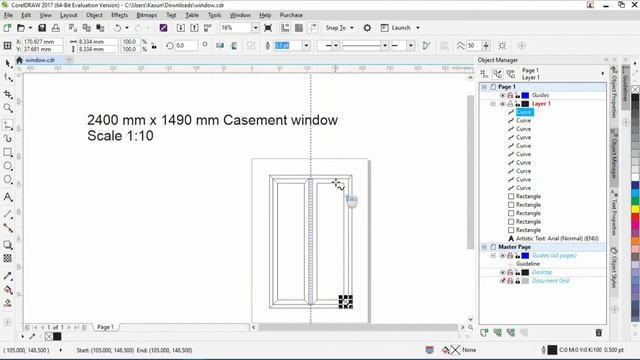Click the Full-screen preview icon

coord(268,28)
